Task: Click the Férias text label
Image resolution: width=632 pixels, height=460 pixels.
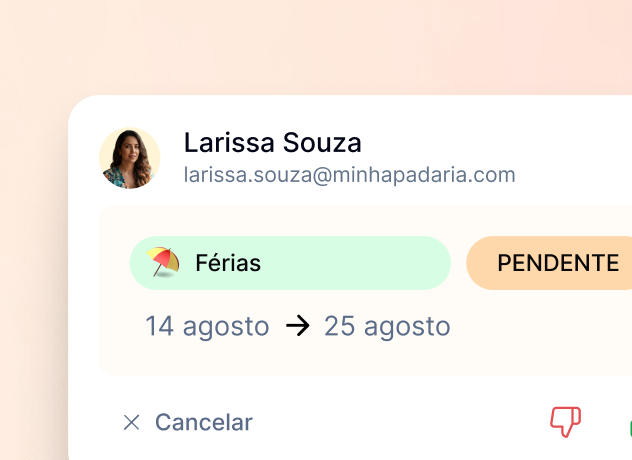Action: point(228,263)
